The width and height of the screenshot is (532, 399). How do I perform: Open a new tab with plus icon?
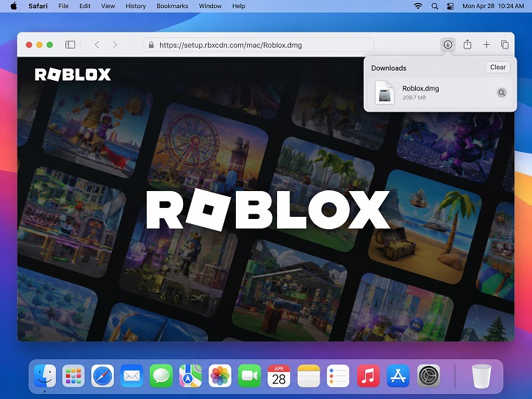[486, 44]
